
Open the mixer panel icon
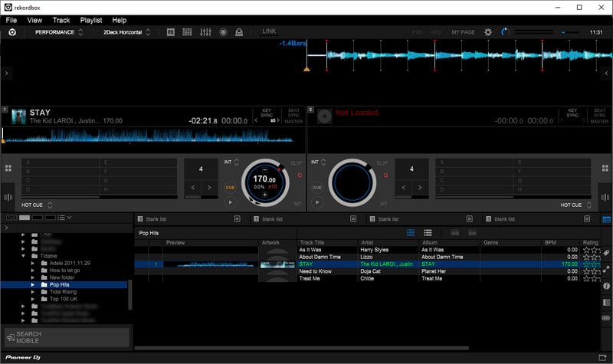click(205, 32)
